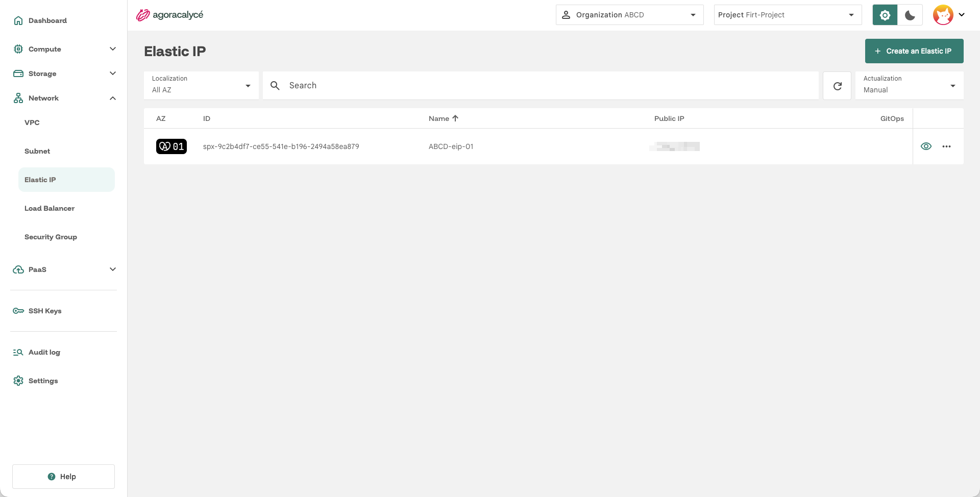Open the user avatar menu
980x497 pixels.
pyautogui.click(x=943, y=15)
